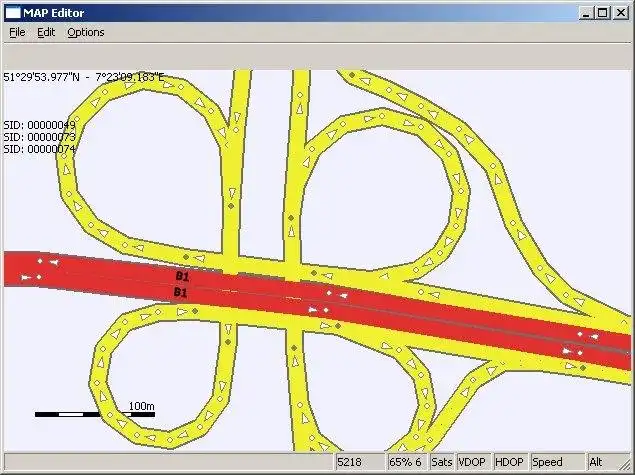Maximize the MAP Editor window
The height and width of the screenshot is (475, 635).
602,13
